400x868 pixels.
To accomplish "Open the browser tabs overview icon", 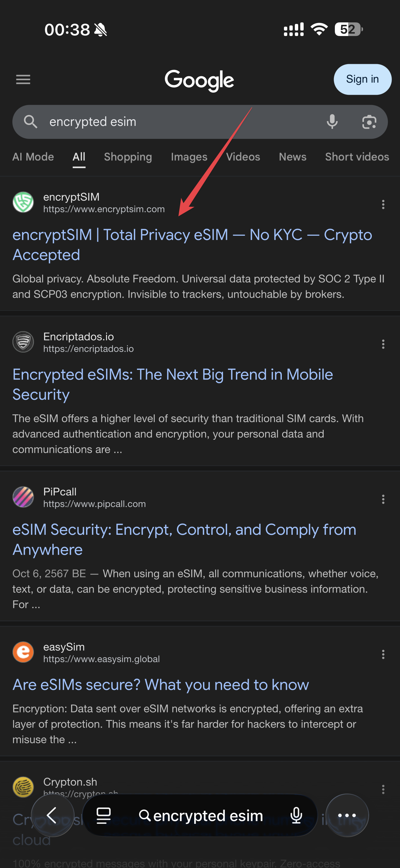I will click(x=104, y=815).
